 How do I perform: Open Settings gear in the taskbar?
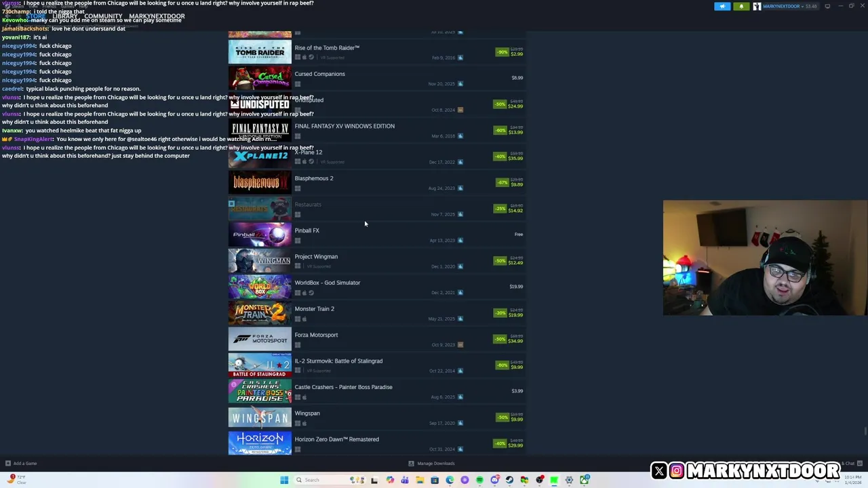569,480
